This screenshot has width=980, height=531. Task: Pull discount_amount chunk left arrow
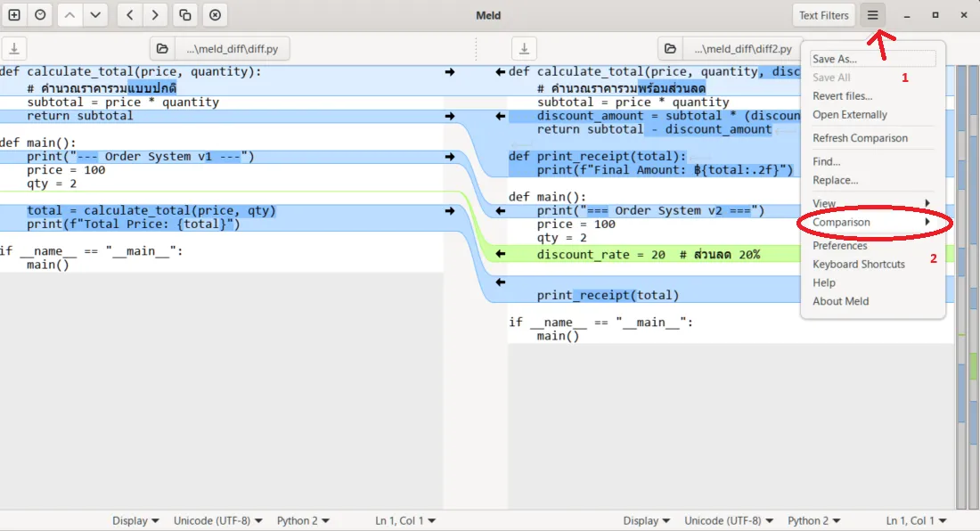(500, 116)
